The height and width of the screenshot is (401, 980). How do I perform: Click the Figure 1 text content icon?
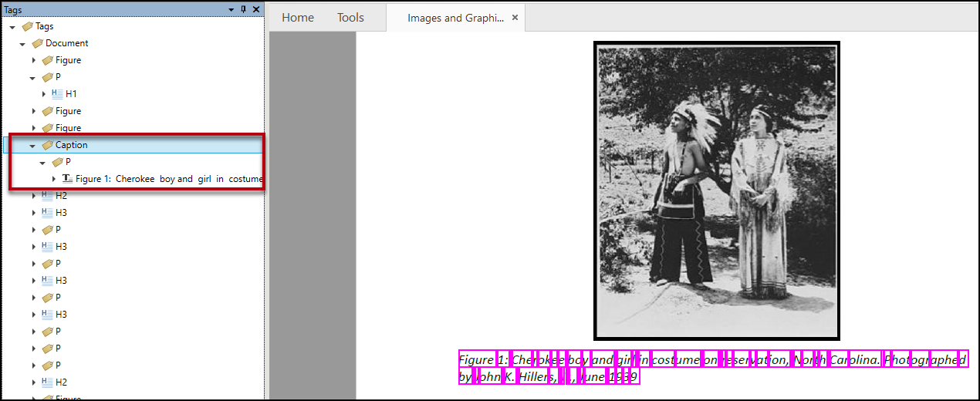pyautogui.click(x=67, y=179)
